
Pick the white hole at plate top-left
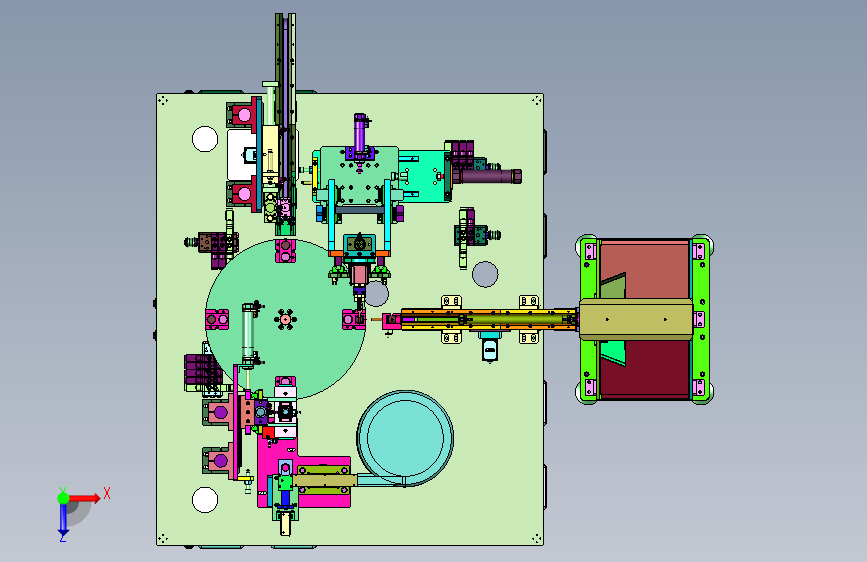pos(205,139)
